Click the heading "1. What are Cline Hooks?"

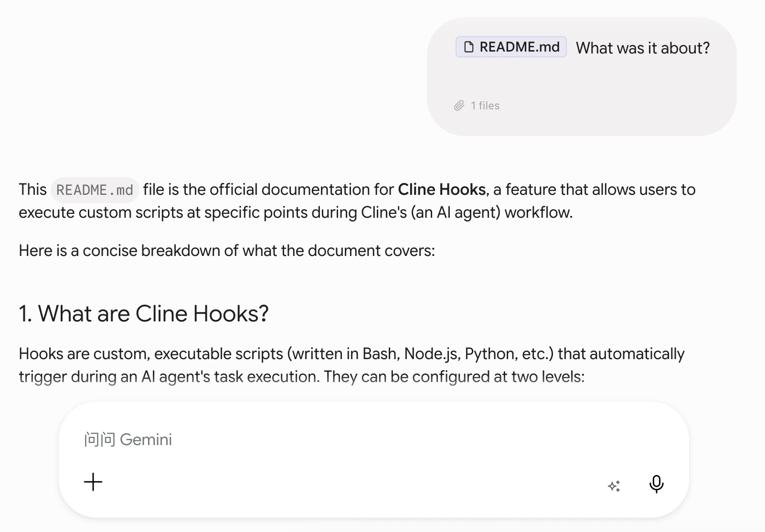pos(144,314)
